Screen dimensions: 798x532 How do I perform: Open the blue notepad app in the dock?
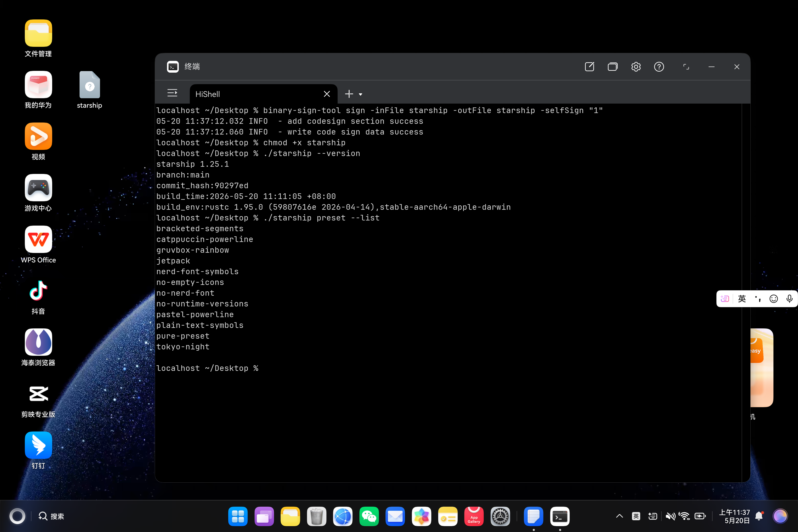[x=533, y=516]
